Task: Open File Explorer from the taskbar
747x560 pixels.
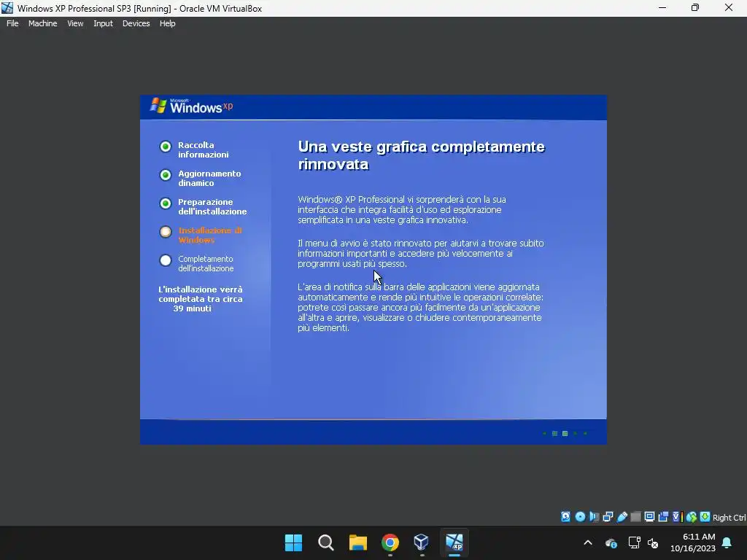Action: [x=357, y=542]
